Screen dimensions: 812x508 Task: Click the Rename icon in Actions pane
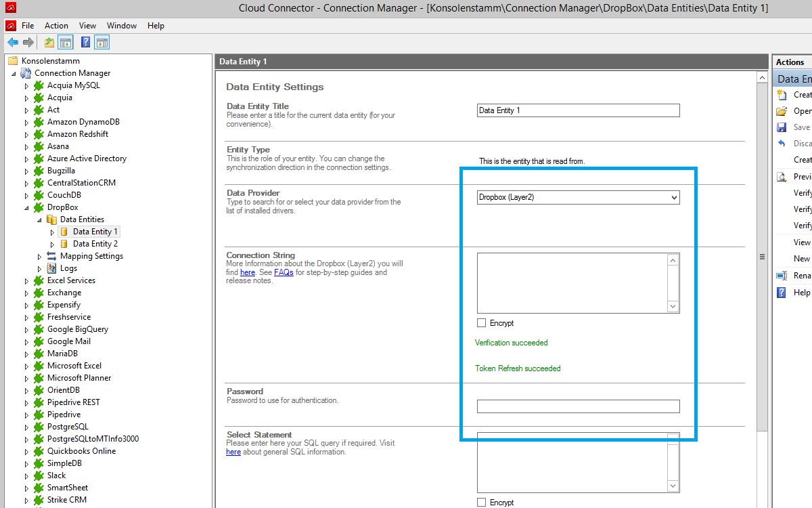click(782, 276)
